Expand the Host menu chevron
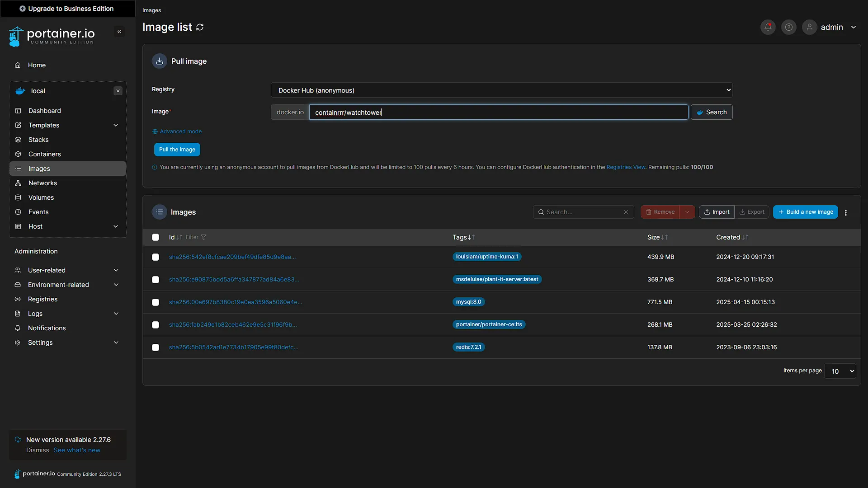868x488 pixels. pos(116,226)
